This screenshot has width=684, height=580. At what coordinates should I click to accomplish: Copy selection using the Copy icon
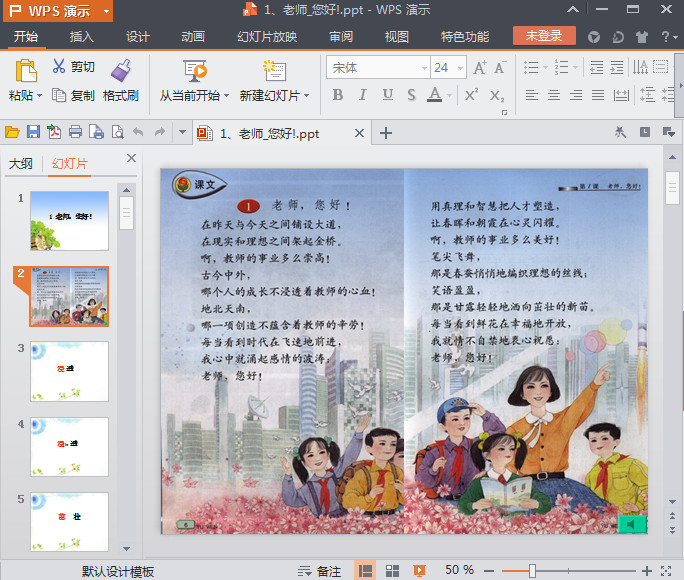(59, 95)
